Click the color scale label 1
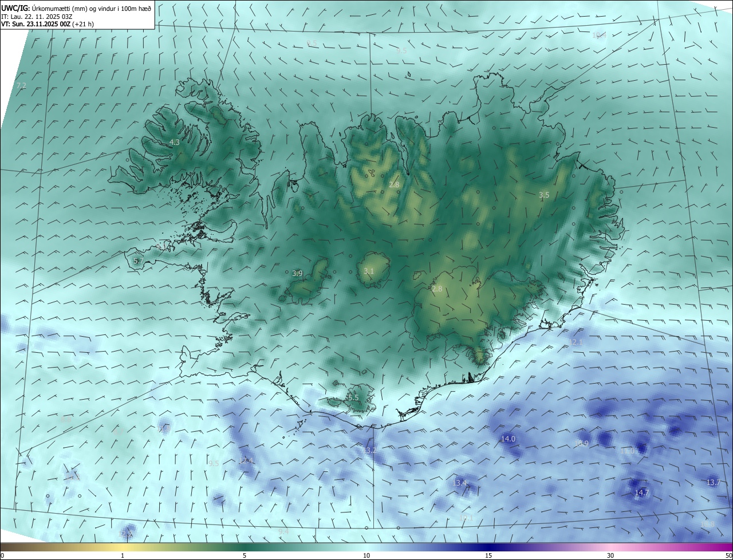Image resolution: width=733 pixels, height=560 pixels. point(123,555)
